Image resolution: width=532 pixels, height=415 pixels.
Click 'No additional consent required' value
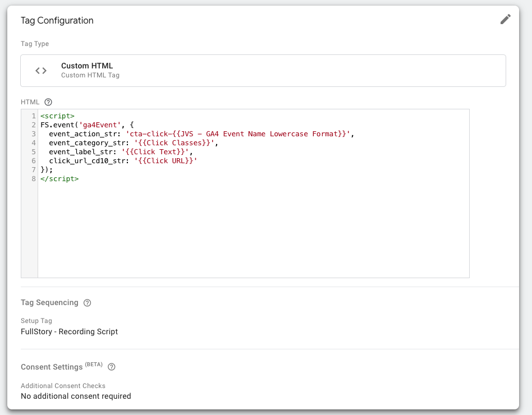pyautogui.click(x=76, y=396)
